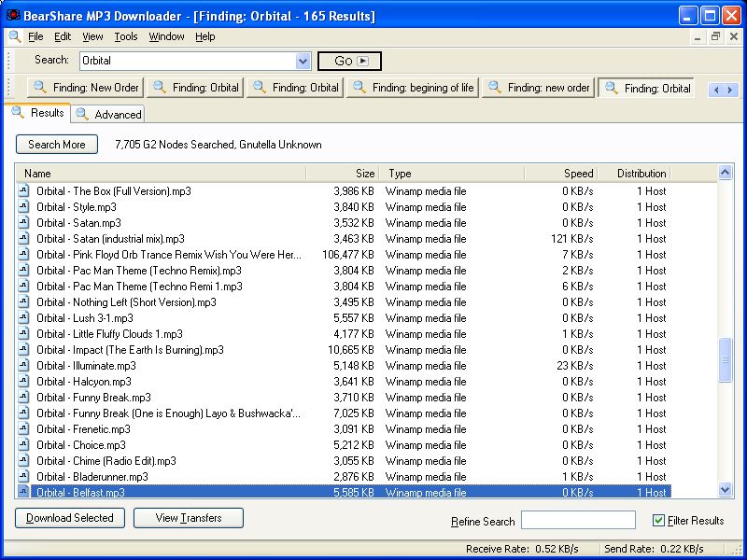
Task: Switch to the 'Finding: begining of life' tab
Action: 412,88
